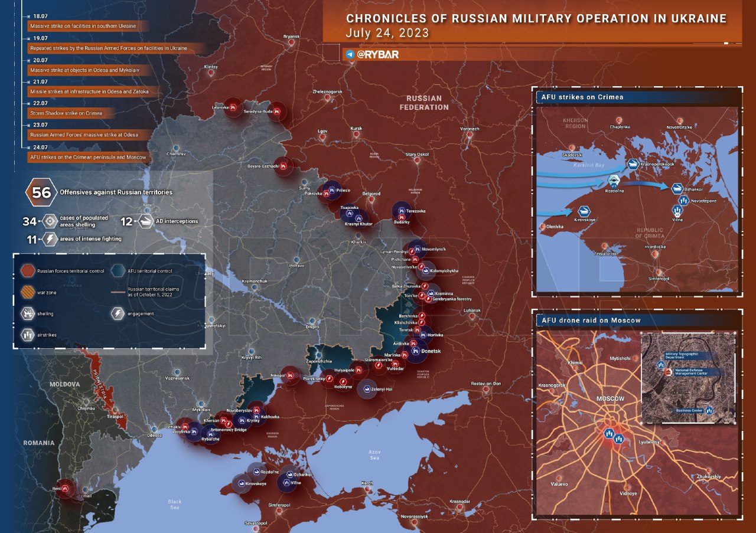Click the war zone striped swatch

[x=27, y=291]
